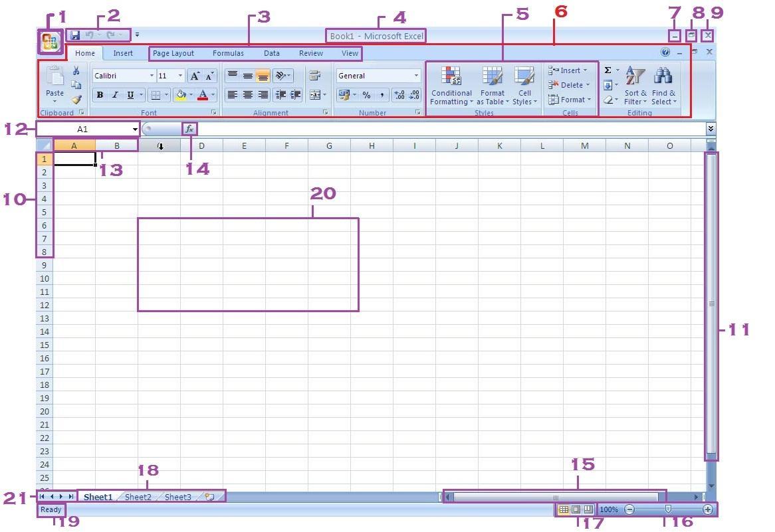The image size is (775, 532).
Task: Click the Format cells button
Action: (570, 99)
